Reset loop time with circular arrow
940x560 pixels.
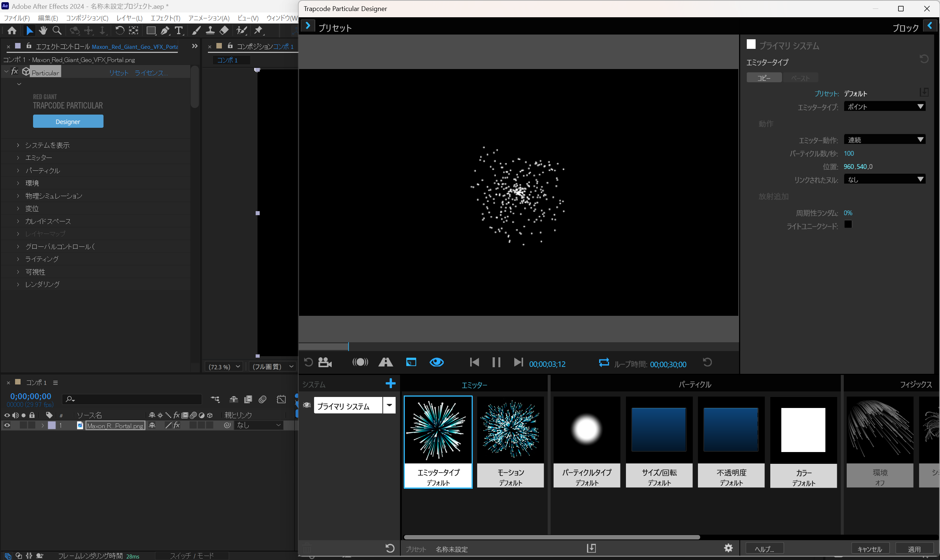(707, 362)
